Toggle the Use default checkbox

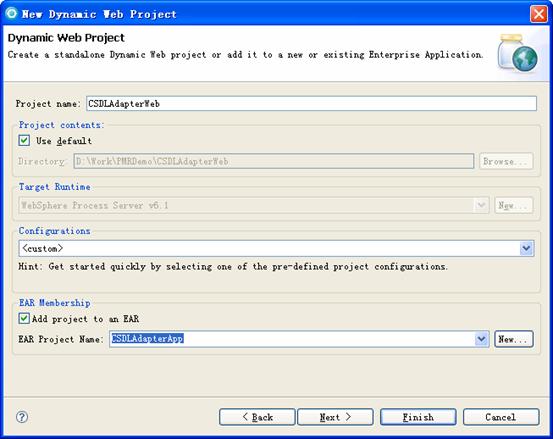coord(24,140)
